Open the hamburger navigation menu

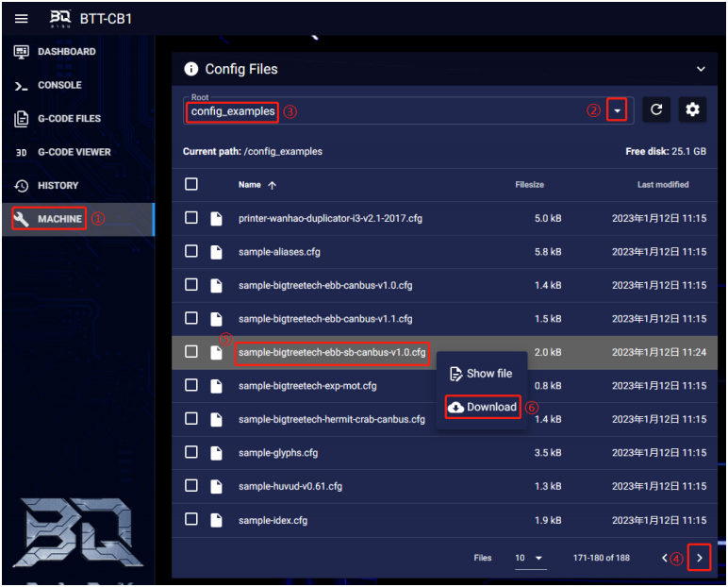click(x=22, y=18)
